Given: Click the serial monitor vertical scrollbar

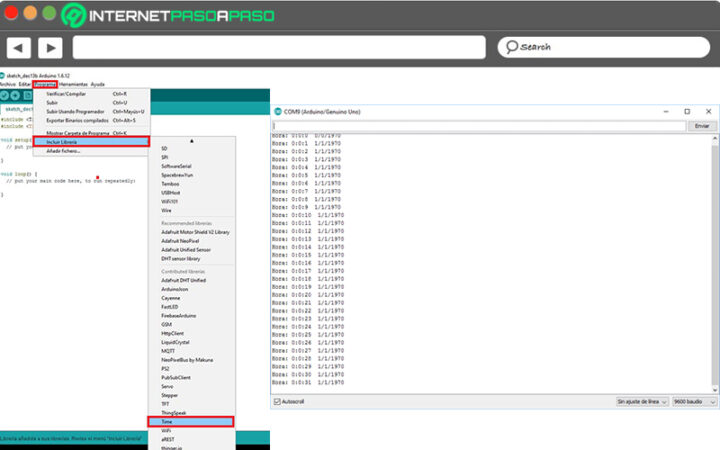Looking at the screenshot, I should (x=714, y=260).
